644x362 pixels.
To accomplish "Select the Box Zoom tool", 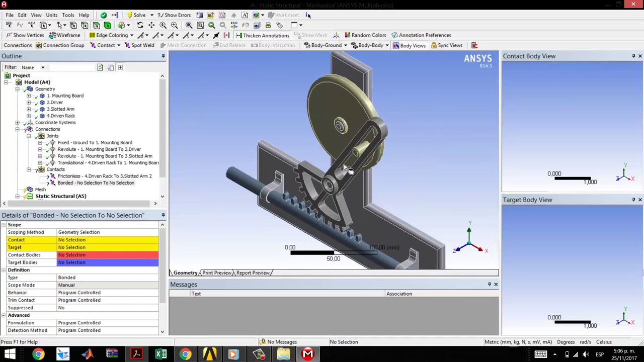I will pyautogui.click(x=174, y=25).
